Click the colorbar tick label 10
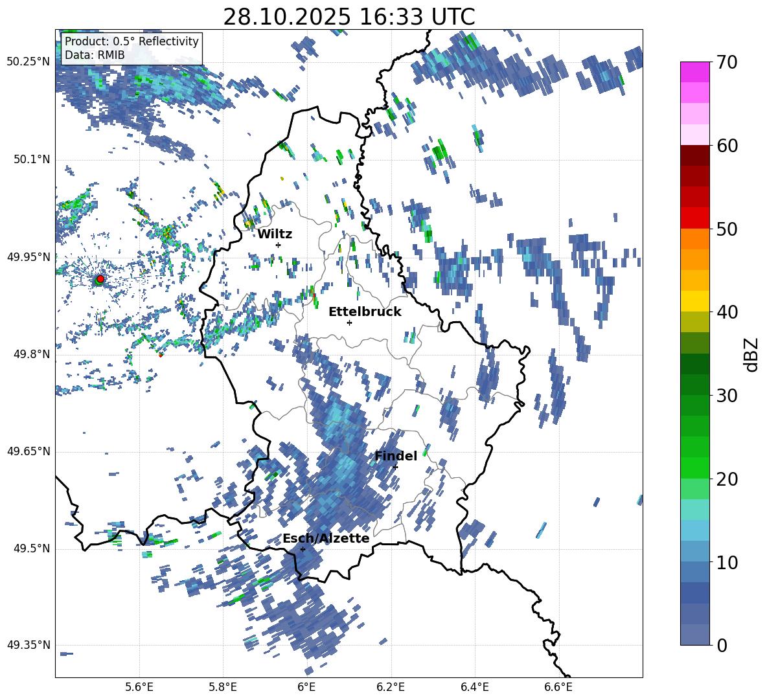 click(x=727, y=562)
